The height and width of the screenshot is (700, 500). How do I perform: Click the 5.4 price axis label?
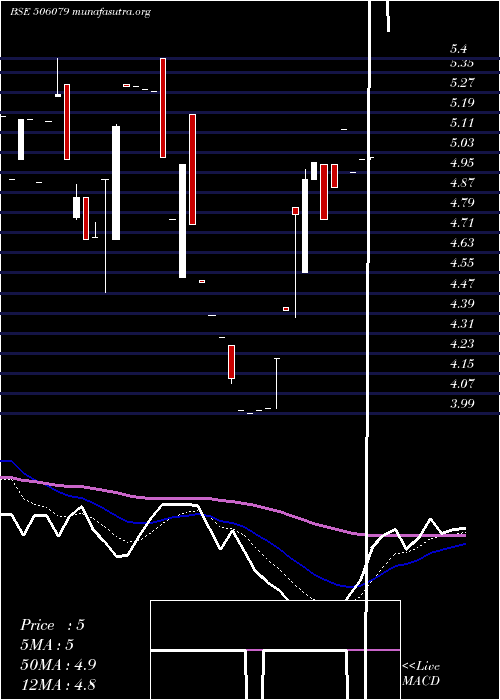(459, 49)
